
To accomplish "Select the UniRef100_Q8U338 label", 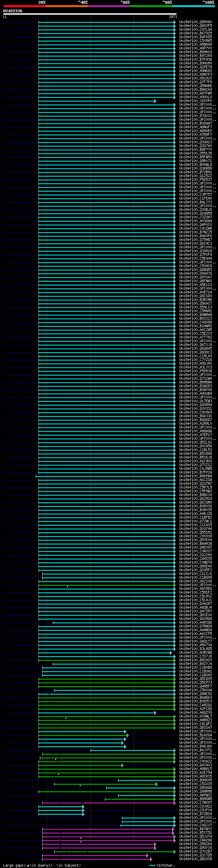I will (196, 859).
